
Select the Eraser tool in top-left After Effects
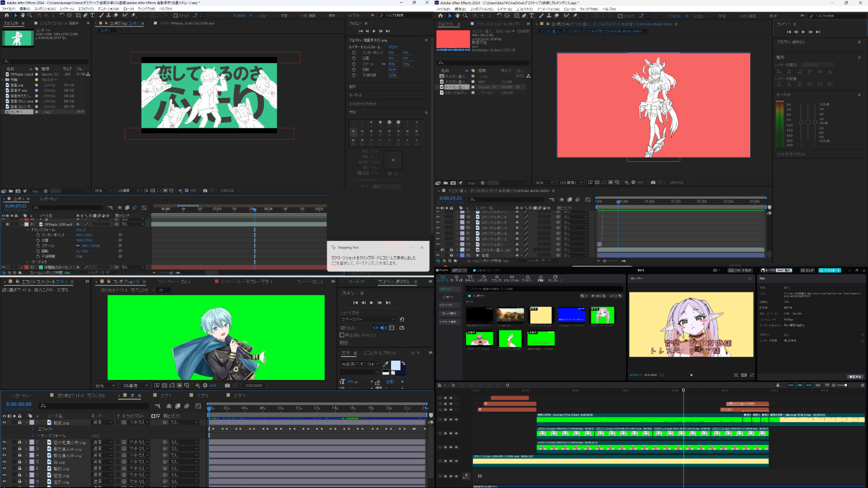coord(116,15)
